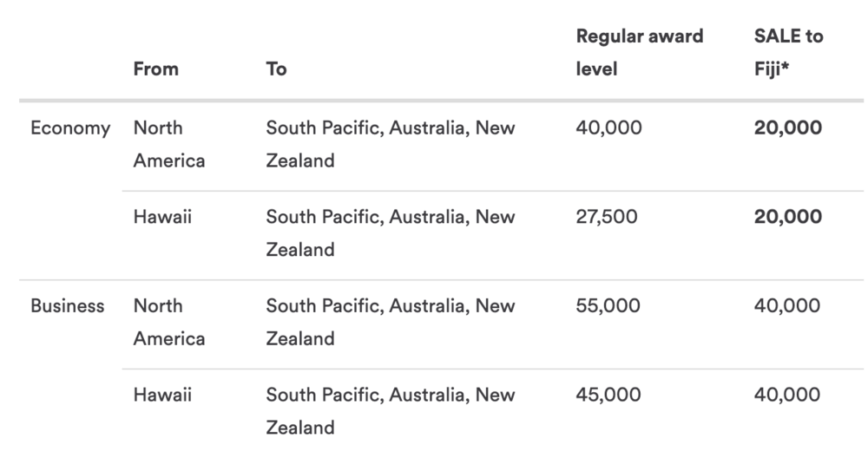Click the 40,000 regular Economy award value
The height and width of the screenshot is (471, 868).
click(x=608, y=128)
